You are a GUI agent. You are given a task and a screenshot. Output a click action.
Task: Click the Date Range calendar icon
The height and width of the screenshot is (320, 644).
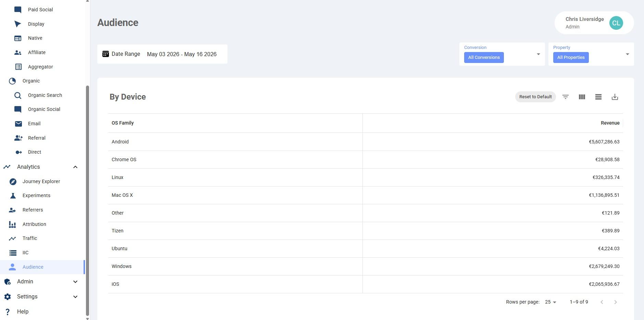(x=106, y=54)
